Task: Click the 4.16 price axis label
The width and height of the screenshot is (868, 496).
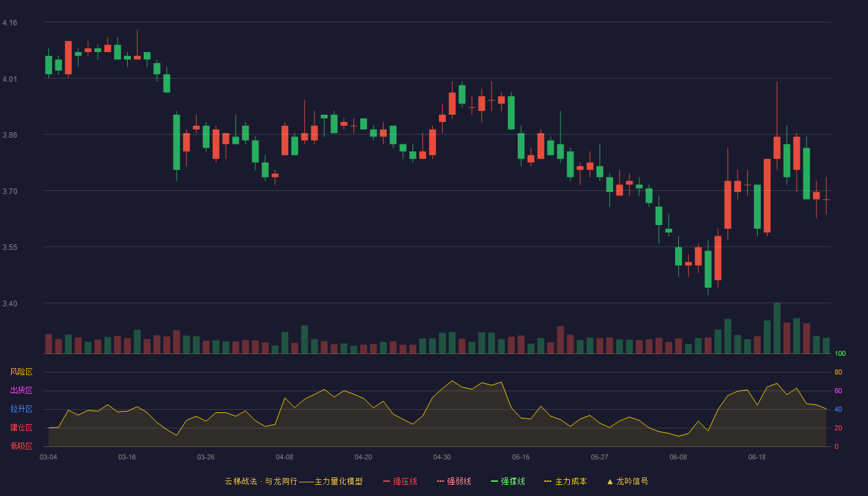Action: (x=10, y=23)
